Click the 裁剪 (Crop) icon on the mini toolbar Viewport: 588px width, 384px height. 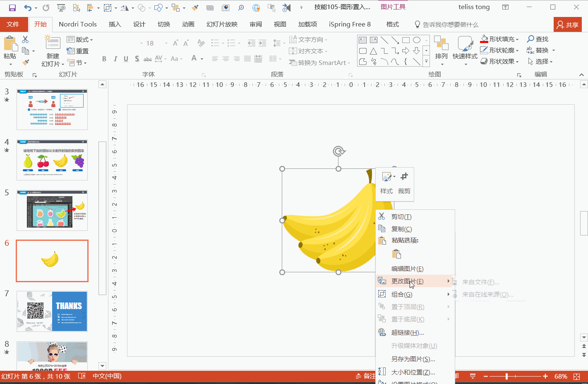coord(404,177)
